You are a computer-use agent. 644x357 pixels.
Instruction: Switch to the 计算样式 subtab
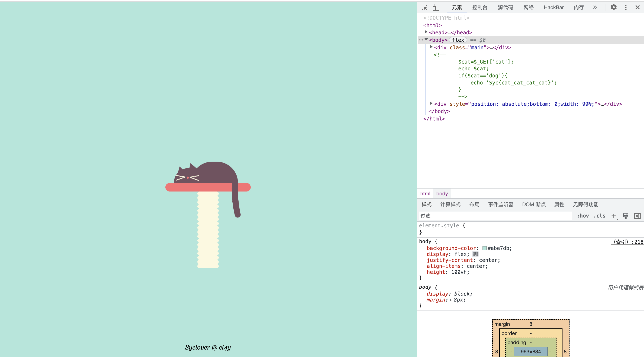tap(450, 204)
